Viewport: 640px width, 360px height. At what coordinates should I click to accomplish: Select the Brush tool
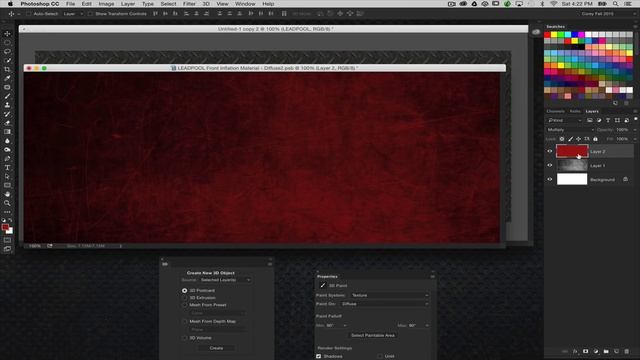[x=7, y=96]
